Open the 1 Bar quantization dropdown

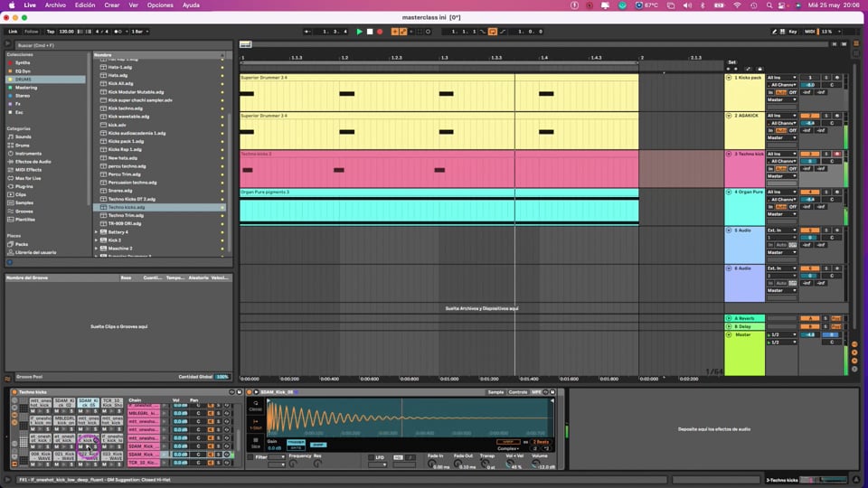[139, 32]
